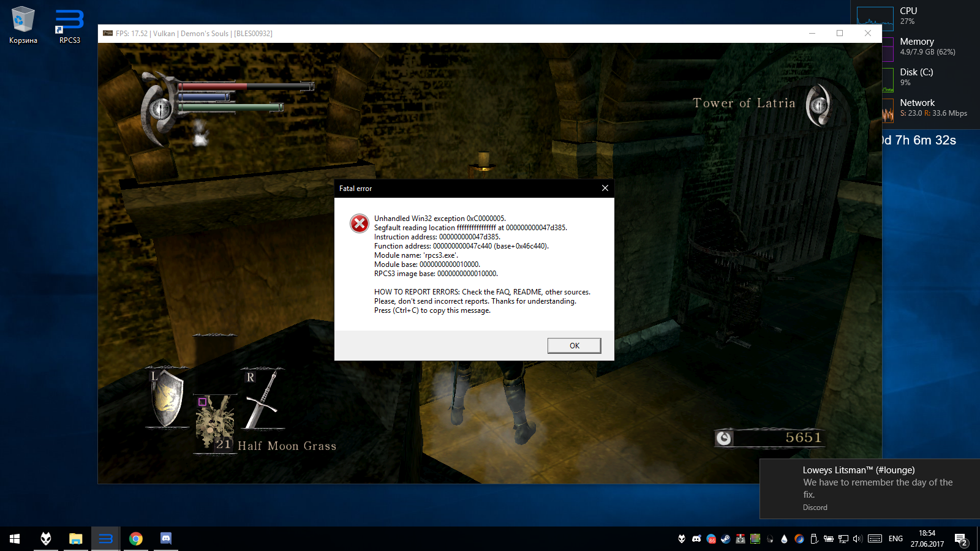Click the 'Unhandled Win32 exception 0xC0000005.' line
The width and height of the screenshot is (980, 551).
coord(440,219)
